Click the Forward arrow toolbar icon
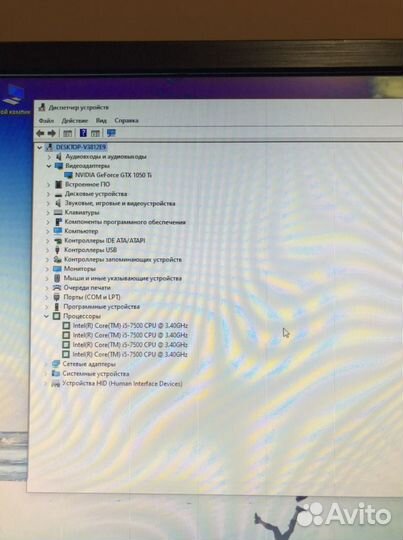 pos(52,133)
